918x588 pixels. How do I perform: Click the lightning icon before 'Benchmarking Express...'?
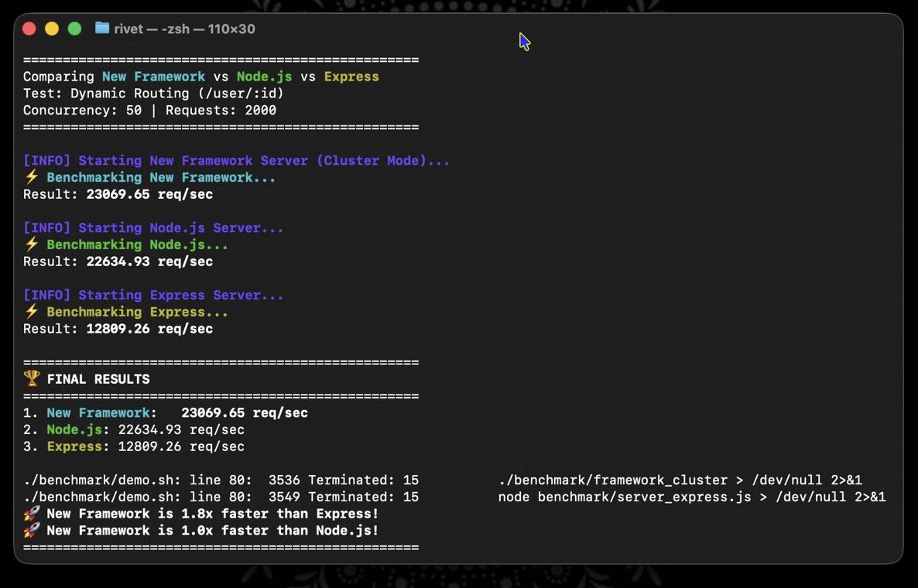tap(32, 311)
